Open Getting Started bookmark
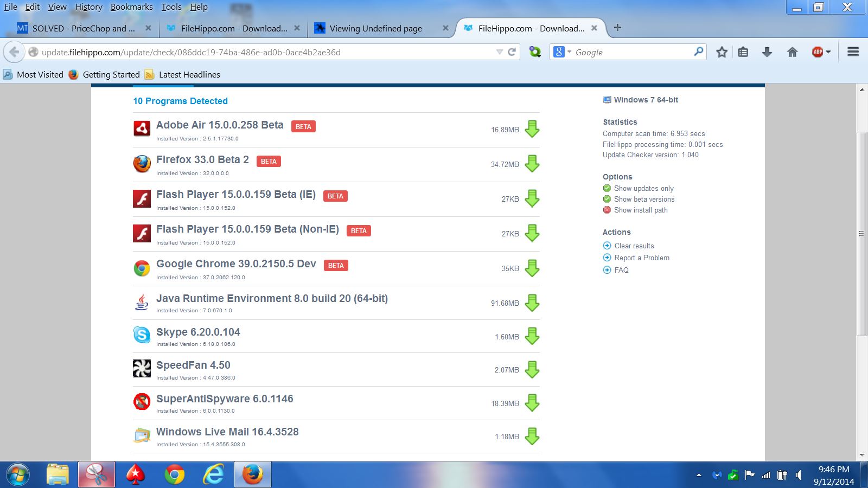The image size is (868, 488). tap(104, 74)
